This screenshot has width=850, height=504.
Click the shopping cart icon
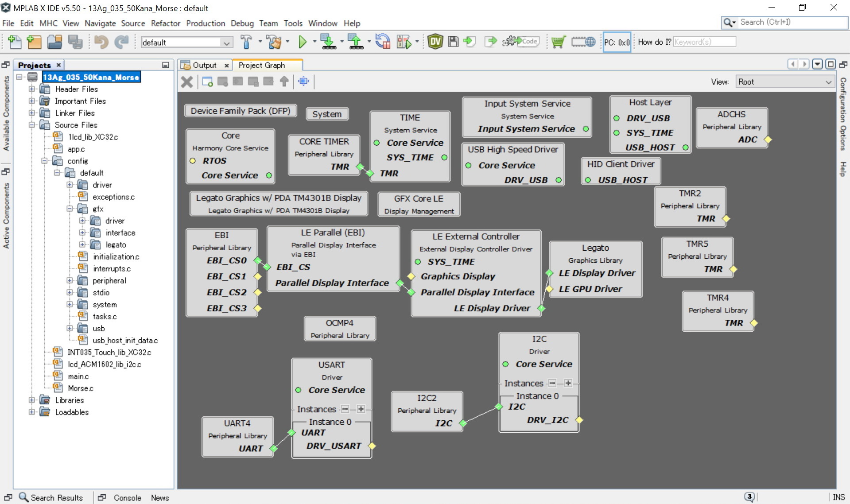tap(558, 42)
